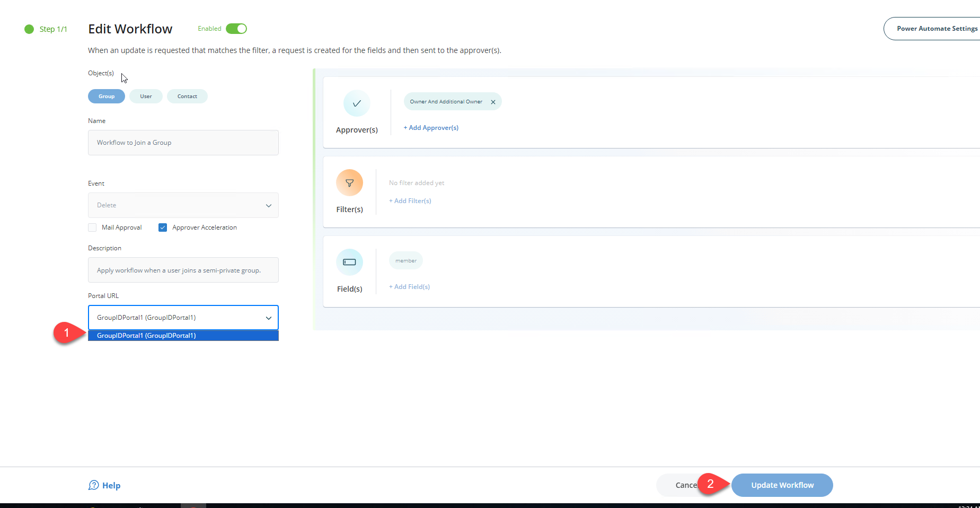Click inside the workflow Name field
980x508 pixels.
[x=183, y=142]
